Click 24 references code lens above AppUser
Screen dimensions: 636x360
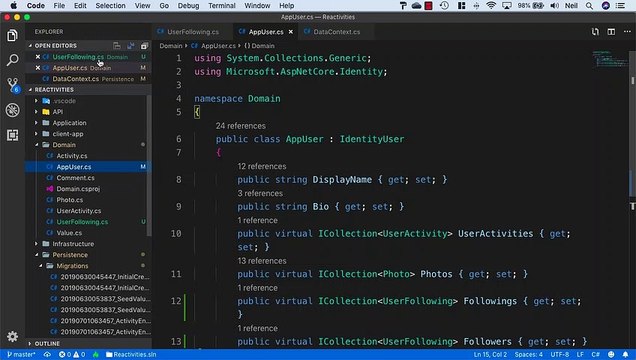(241, 126)
